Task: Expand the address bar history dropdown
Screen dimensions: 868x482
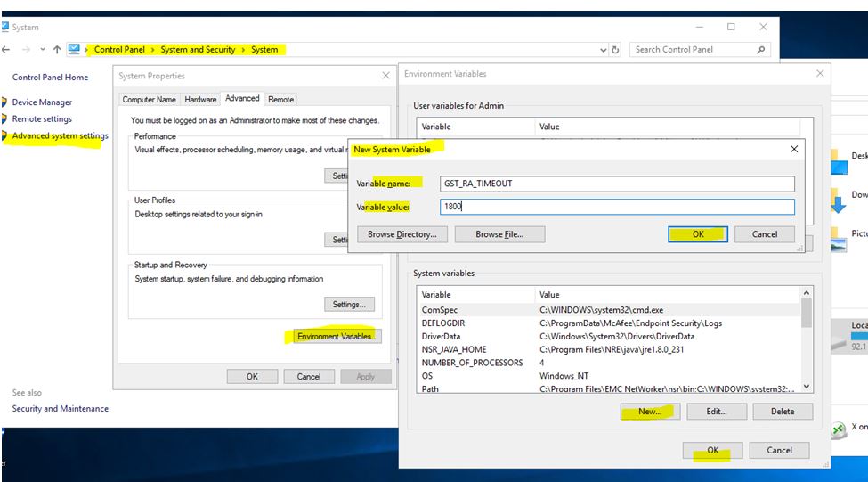Action: [x=604, y=50]
